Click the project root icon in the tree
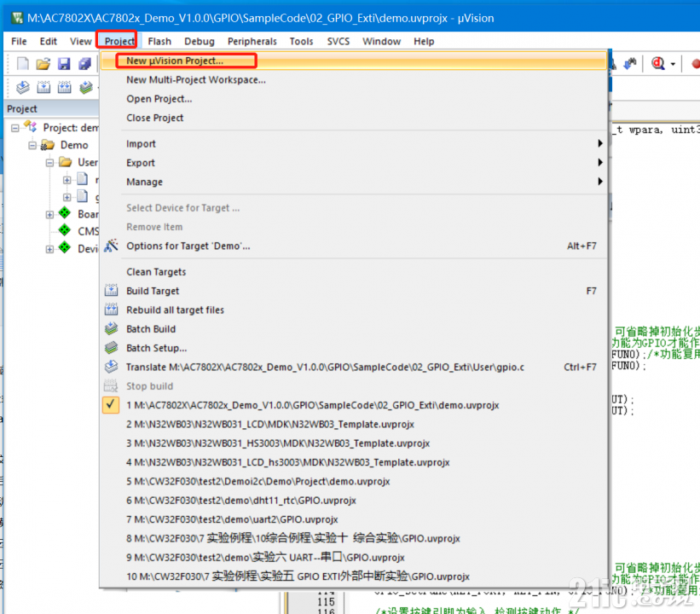This screenshot has height=614, width=700. 31,127
